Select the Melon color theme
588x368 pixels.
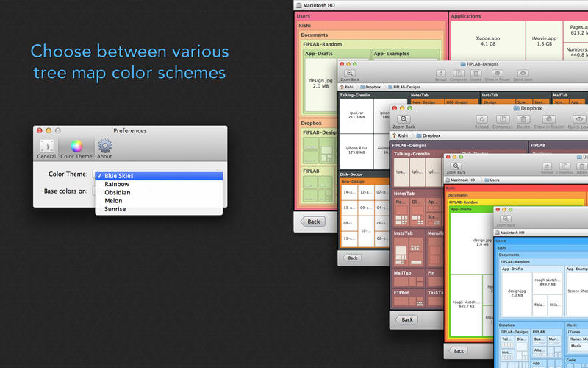[159, 200]
